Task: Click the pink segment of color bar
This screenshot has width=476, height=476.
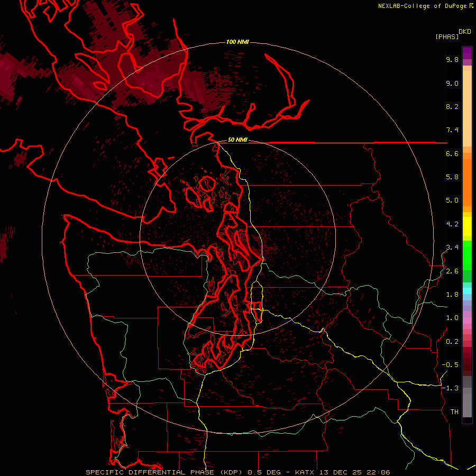Action: [x=467, y=321]
